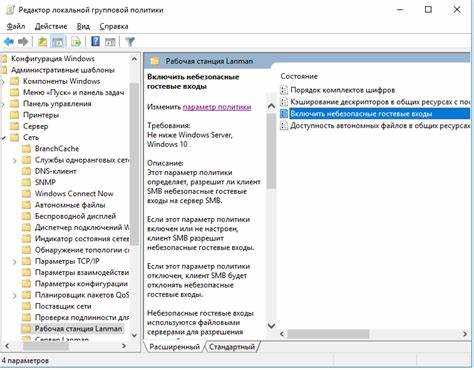Select the Административные шаблоны tree item
This screenshot has width=474, height=370.
[x=63, y=70]
